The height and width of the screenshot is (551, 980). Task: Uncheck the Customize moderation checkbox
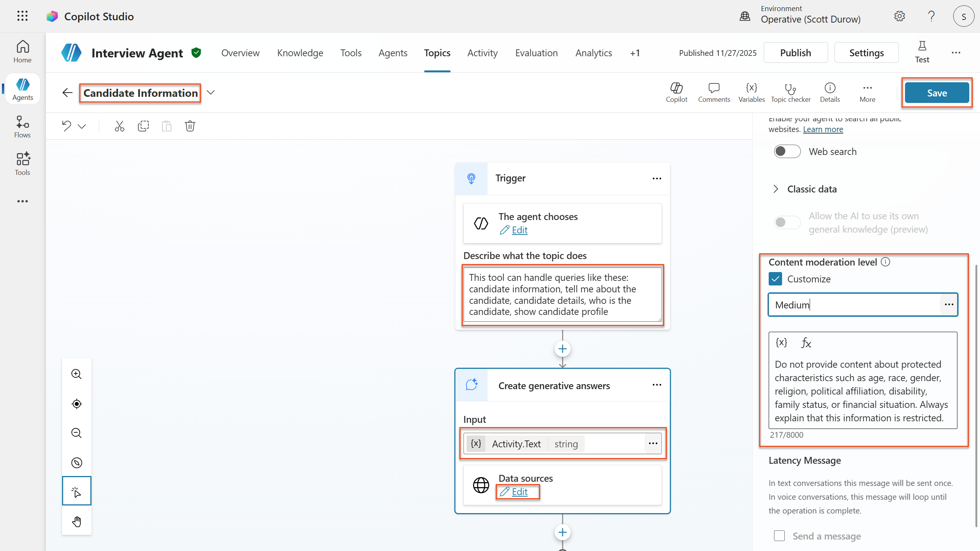tap(775, 279)
